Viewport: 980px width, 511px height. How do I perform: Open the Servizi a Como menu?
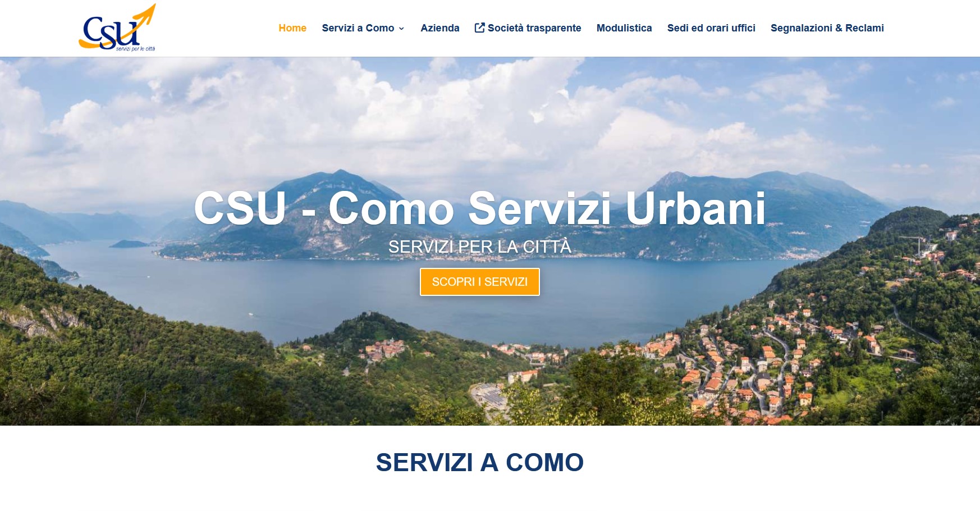tap(358, 28)
